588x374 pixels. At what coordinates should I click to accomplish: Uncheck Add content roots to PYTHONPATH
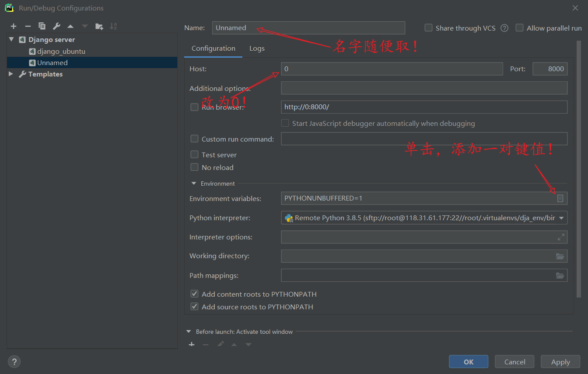pyautogui.click(x=195, y=294)
